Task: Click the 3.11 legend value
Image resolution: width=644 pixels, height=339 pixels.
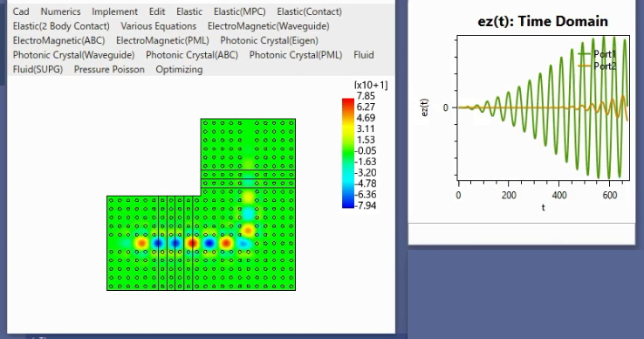Action: [x=366, y=128]
